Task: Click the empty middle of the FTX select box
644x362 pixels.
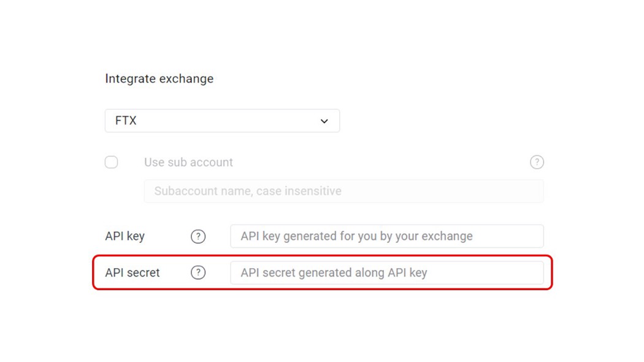Action: pos(226,121)
